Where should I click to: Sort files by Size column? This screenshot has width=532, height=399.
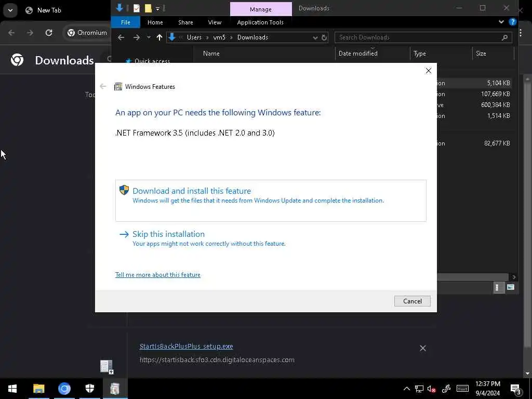[x=481, y=54]
